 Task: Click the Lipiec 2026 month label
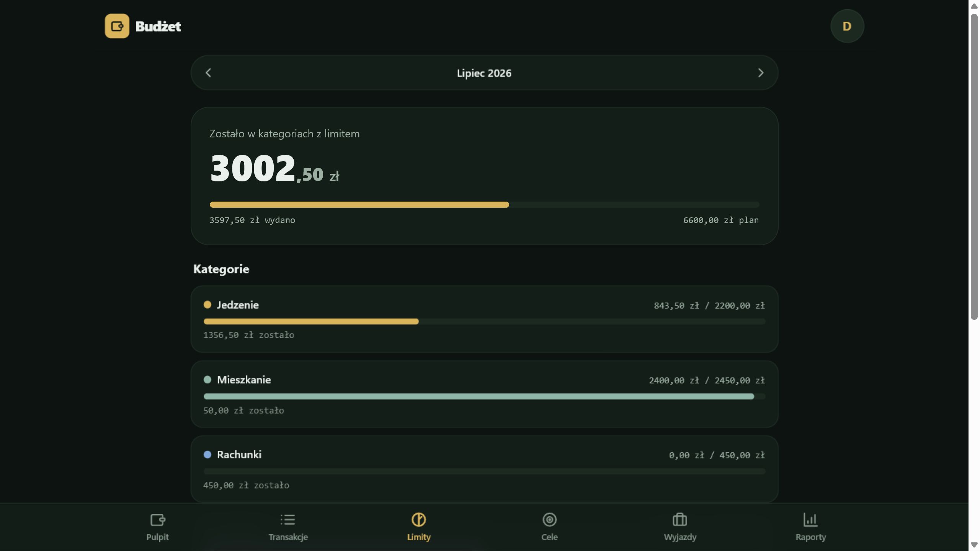click(x=484, y=73)
